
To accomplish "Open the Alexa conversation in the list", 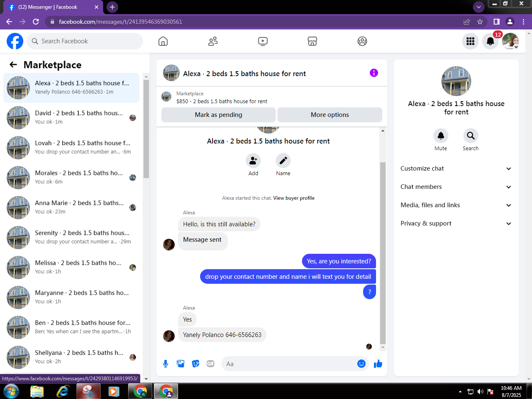I will [x=72, y=88].
